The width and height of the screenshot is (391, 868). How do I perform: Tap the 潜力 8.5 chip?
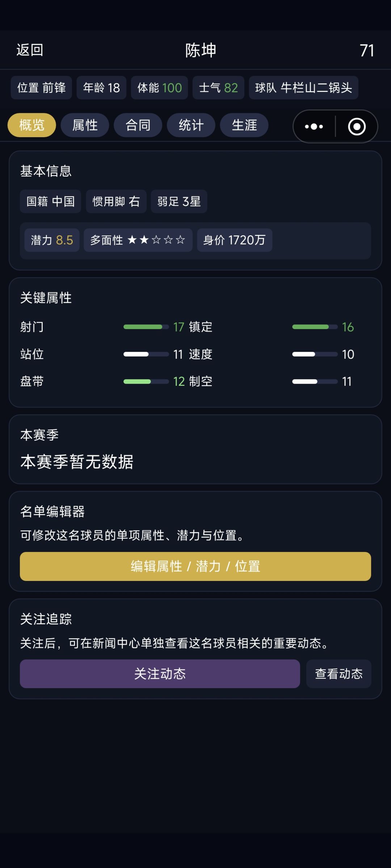point(52,240)
